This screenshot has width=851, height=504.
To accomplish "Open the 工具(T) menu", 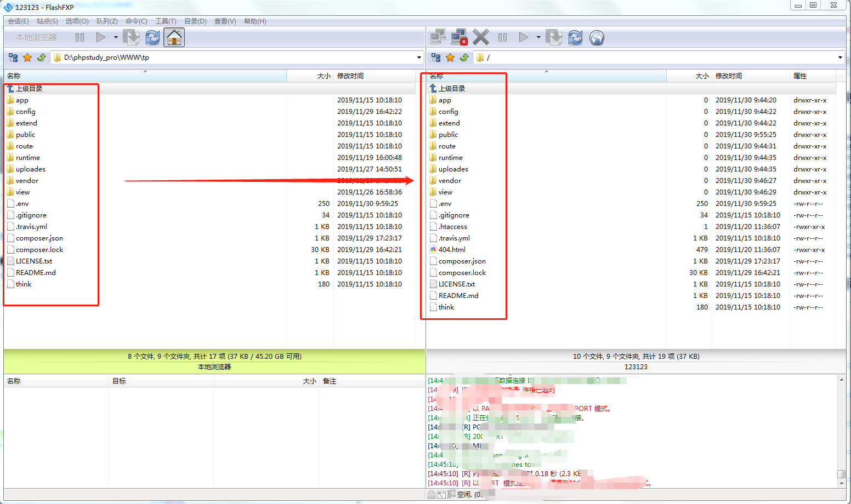I will tap(166, 21).
